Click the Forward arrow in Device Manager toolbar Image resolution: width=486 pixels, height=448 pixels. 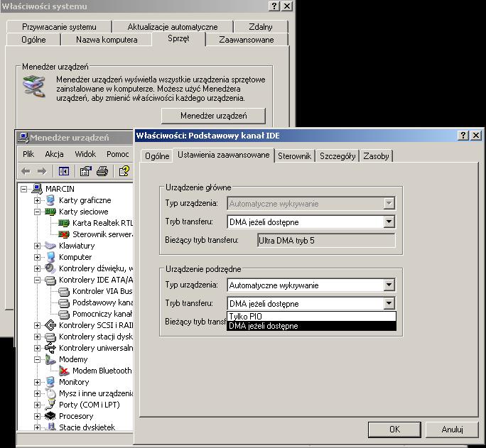42,171
